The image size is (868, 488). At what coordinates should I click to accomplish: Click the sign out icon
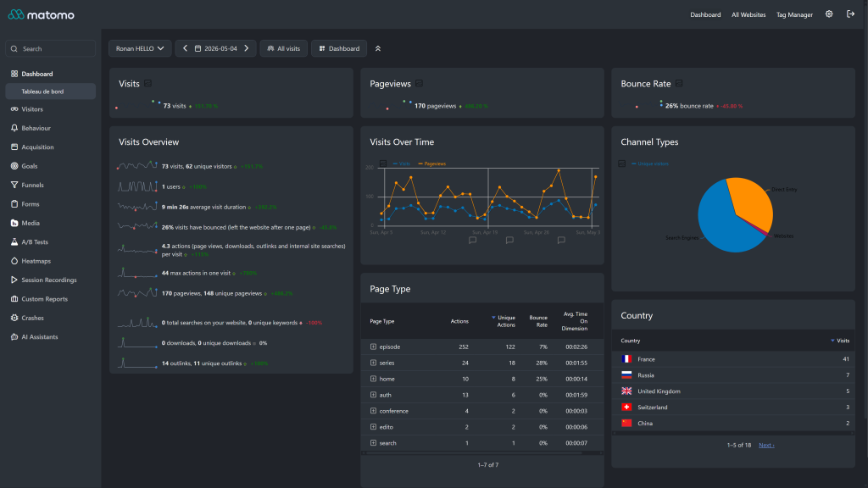coord(850,14)
